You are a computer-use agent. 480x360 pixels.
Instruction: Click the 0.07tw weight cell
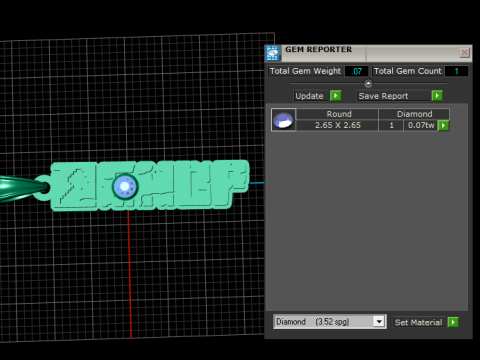(x=421, y=125)
